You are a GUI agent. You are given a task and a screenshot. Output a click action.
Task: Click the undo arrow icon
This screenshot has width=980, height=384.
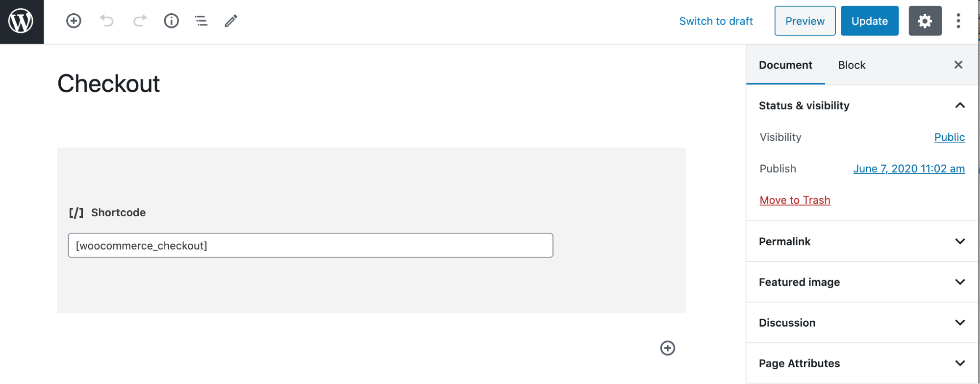[106, 21]
